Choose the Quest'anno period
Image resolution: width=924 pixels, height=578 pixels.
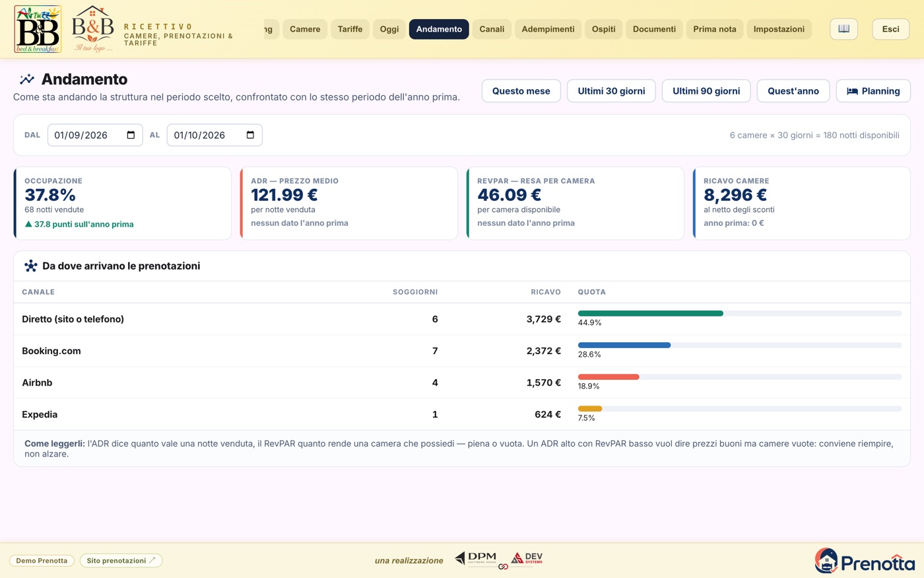click(793, 91)
